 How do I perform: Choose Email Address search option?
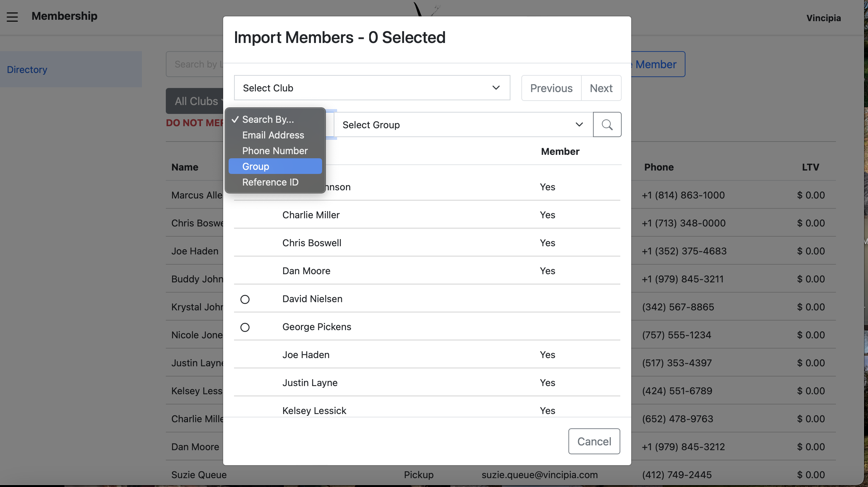[x=273, y=135]
